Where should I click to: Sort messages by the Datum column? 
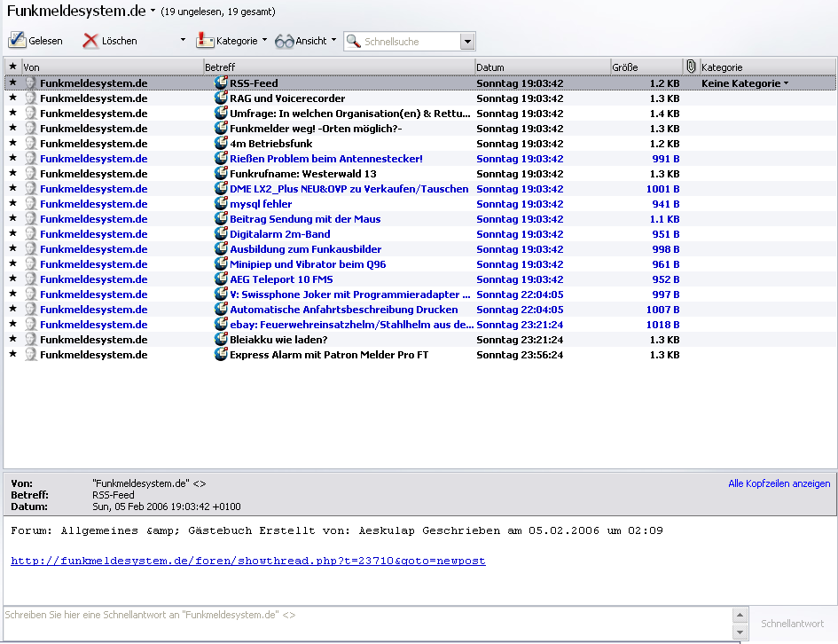(541, 67)
